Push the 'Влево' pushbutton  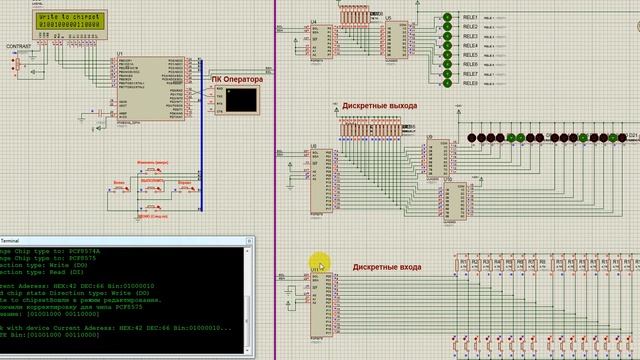point(121,189)
